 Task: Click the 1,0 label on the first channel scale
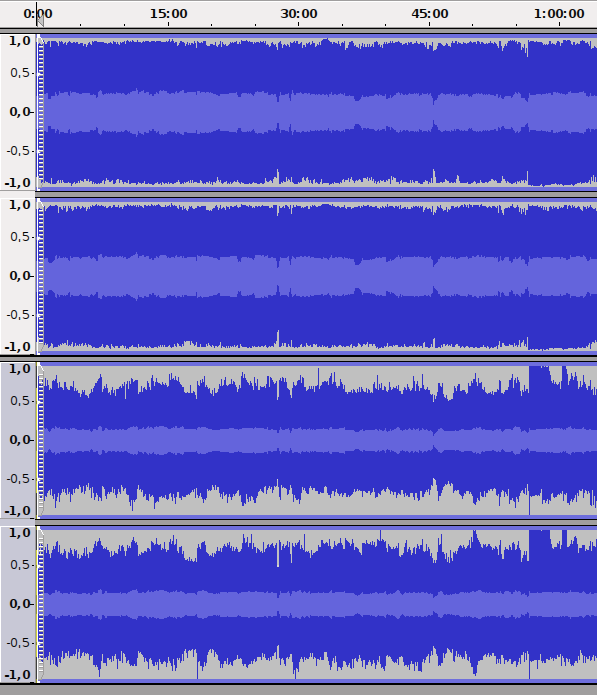tap(20, 41)
